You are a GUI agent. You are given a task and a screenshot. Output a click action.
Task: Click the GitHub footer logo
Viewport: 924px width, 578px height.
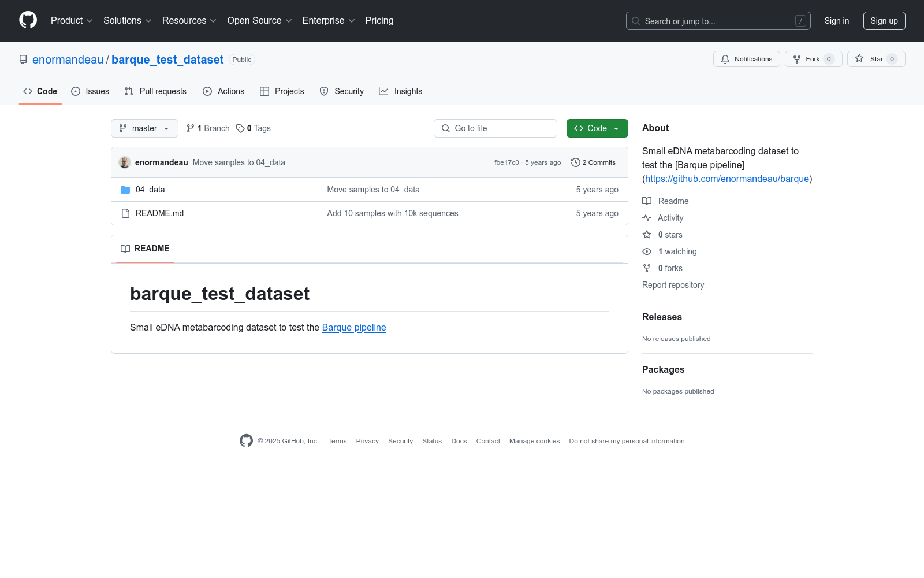coord(246,441)
